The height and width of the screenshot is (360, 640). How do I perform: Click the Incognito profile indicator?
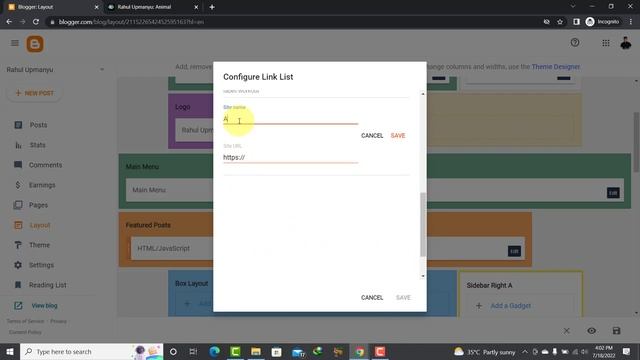[602, 22]
